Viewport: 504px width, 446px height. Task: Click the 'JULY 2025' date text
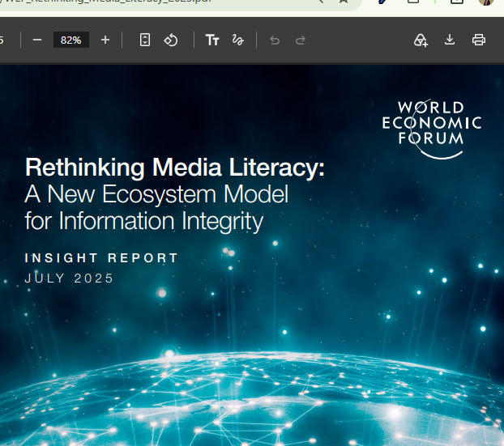tap(69, 278)
